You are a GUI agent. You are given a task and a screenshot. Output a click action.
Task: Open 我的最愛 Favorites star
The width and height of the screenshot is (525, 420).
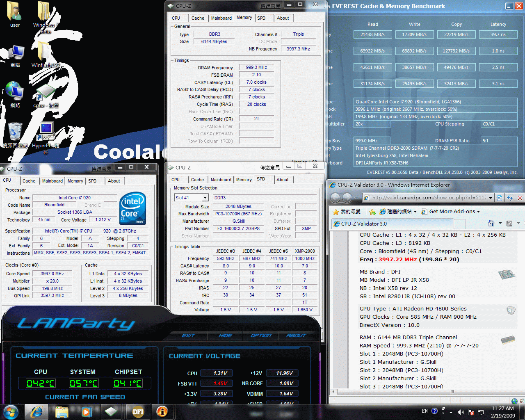point(347,212)
